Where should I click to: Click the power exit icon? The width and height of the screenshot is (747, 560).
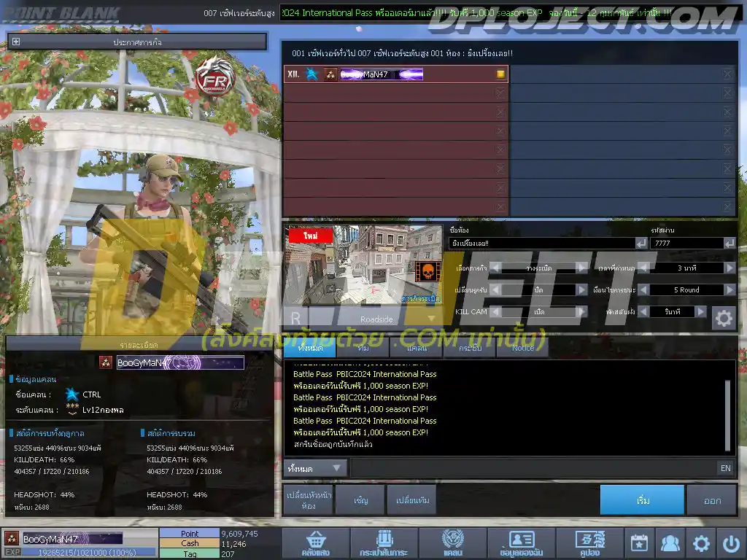tap(731, 543)
